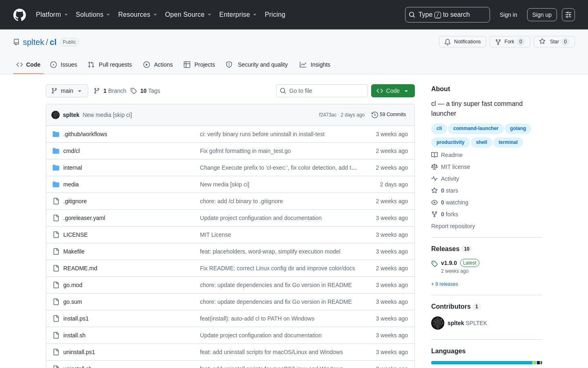Click the scale icon next to MIT license

(434, 167)
